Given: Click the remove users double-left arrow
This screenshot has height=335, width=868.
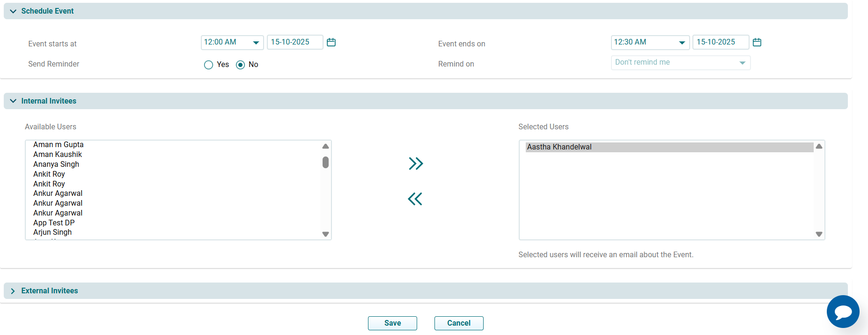Looking at the screenshot, I should click(415, 199).
